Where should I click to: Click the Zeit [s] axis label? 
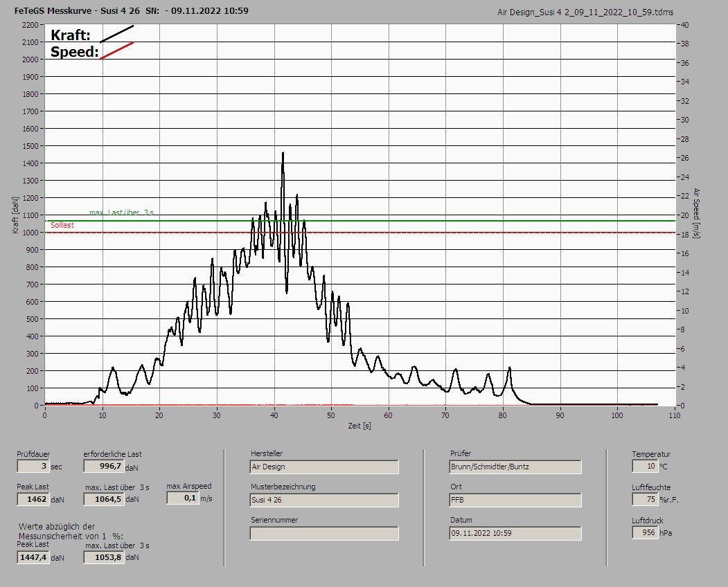(359, 426)
